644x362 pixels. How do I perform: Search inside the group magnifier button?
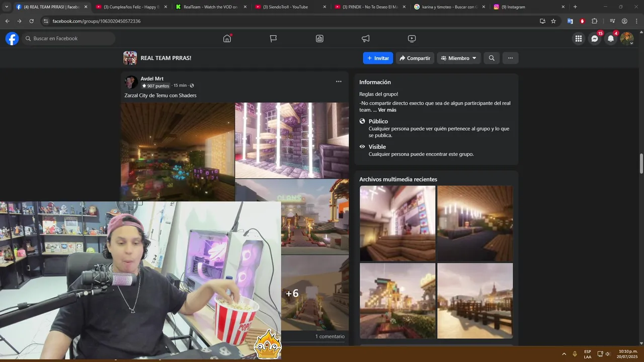pos(492,58)
